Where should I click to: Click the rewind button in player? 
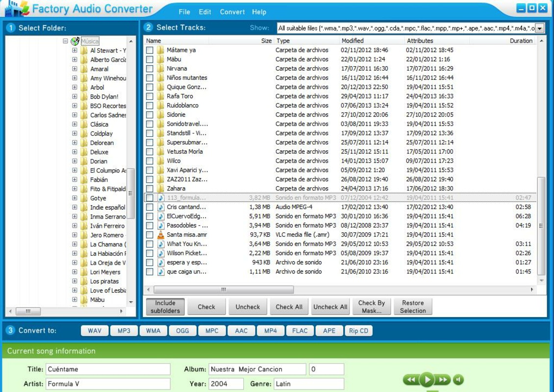[411, 380]
